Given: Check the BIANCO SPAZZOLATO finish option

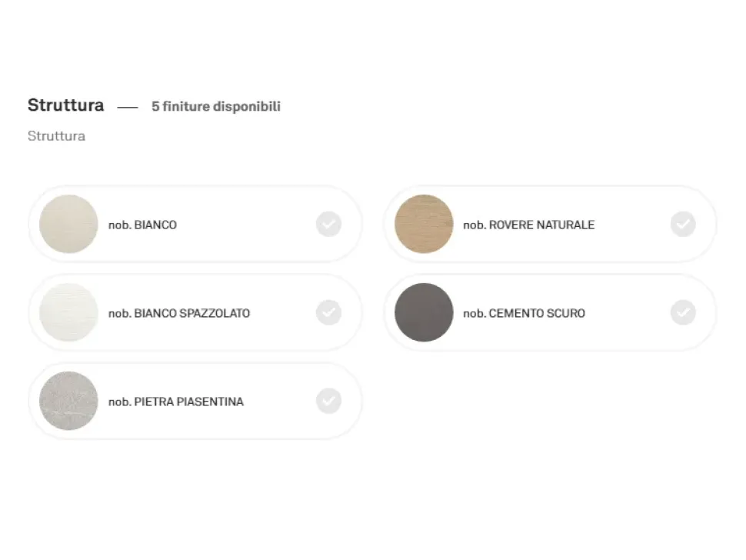Looking at the screenshot, I should click(328, 313).
